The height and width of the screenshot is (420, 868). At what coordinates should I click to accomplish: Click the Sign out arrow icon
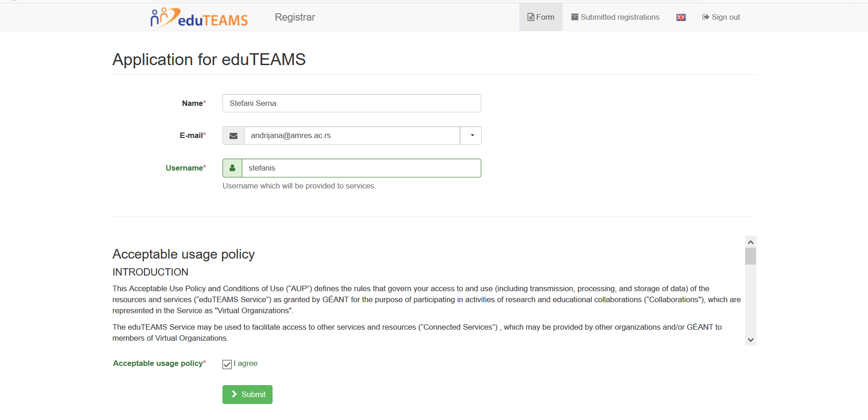(x=706, y=17)
